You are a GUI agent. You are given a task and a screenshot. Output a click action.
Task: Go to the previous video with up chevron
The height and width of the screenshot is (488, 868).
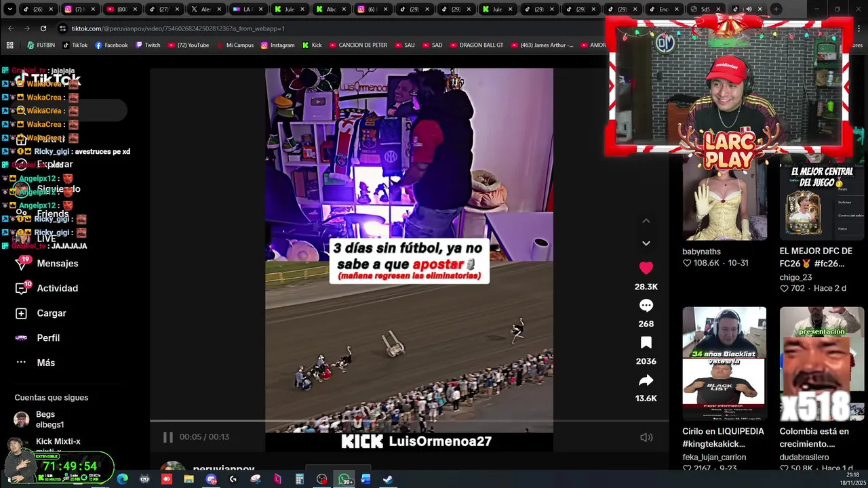tap(646, 221)
